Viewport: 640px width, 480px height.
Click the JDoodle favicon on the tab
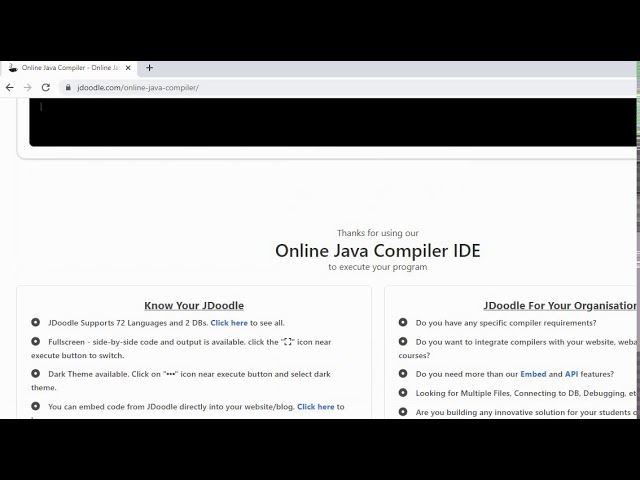click(13, 68)
